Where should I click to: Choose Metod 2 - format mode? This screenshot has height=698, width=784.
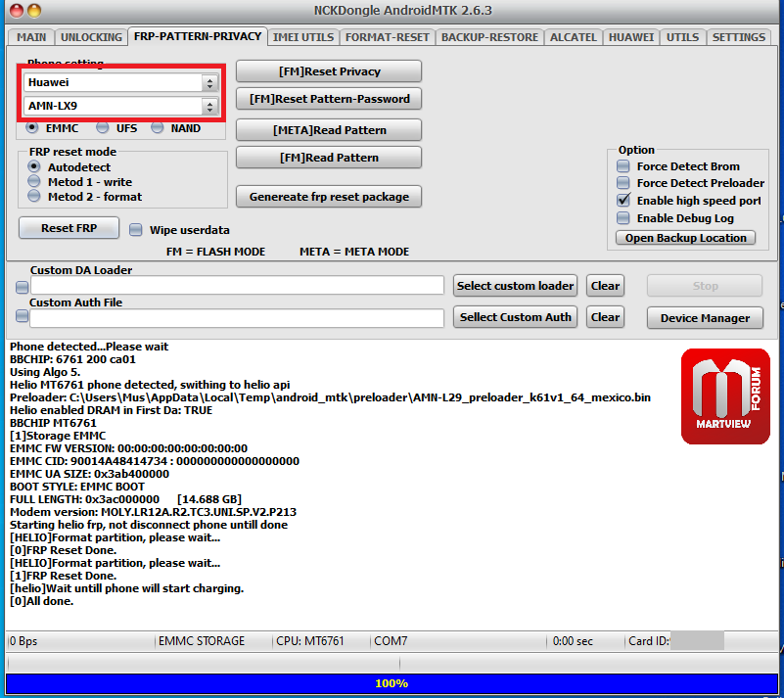coord(34,196)
